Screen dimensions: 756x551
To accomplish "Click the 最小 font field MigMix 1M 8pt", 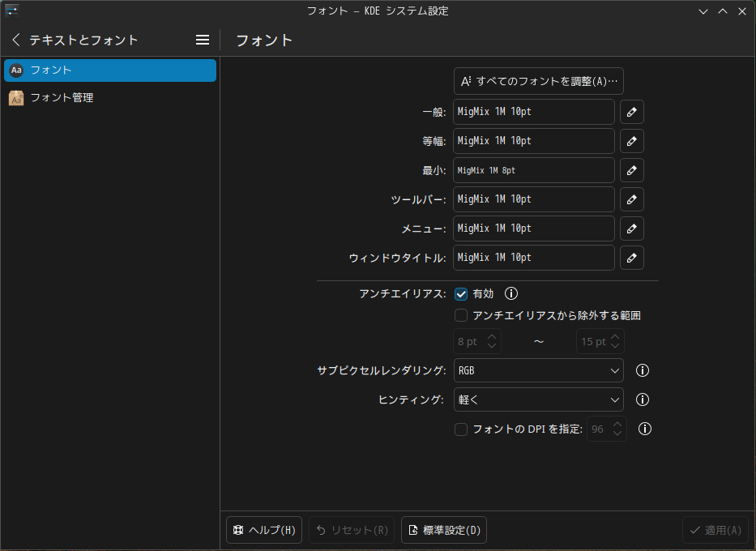I will point(534,170).
